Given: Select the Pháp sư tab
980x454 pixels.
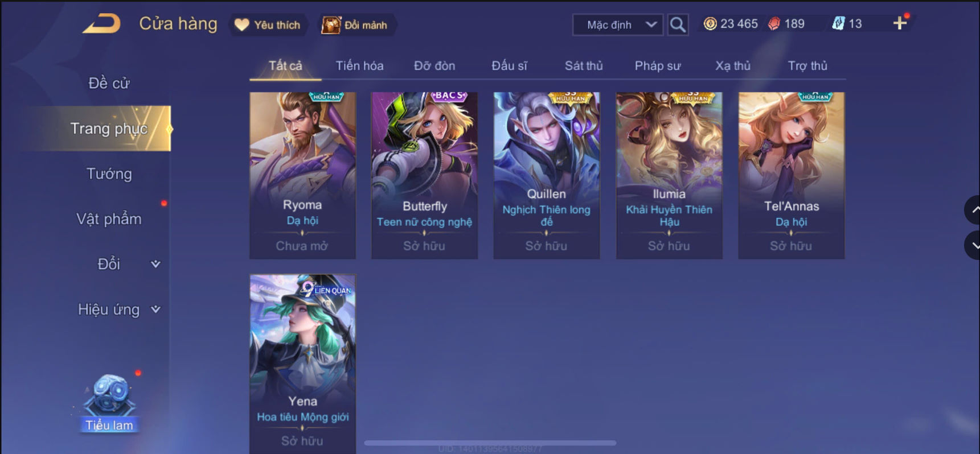Looking at the screenshot, I should point(658,65).
